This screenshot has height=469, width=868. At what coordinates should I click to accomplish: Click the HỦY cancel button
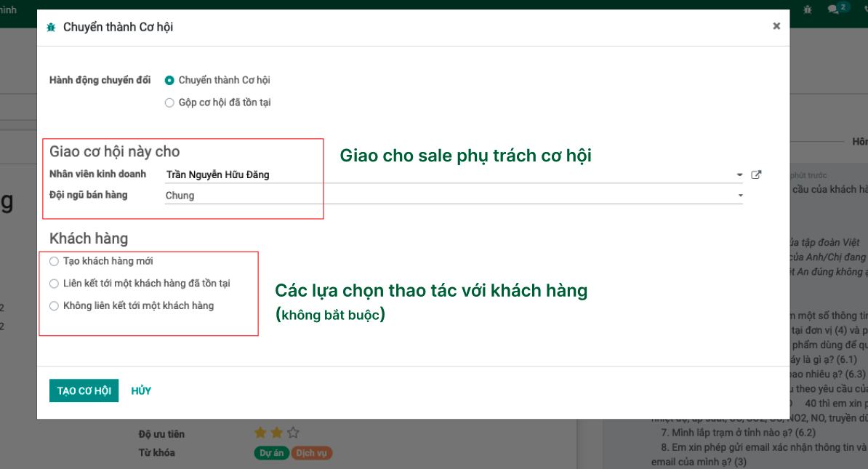coord(141,390)
